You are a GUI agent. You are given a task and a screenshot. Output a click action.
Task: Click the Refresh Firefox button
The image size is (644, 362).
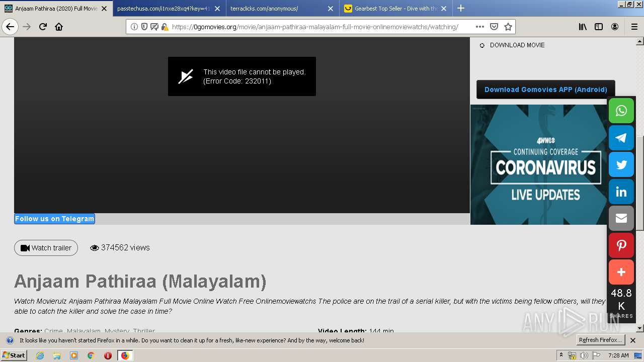[600, 340]
